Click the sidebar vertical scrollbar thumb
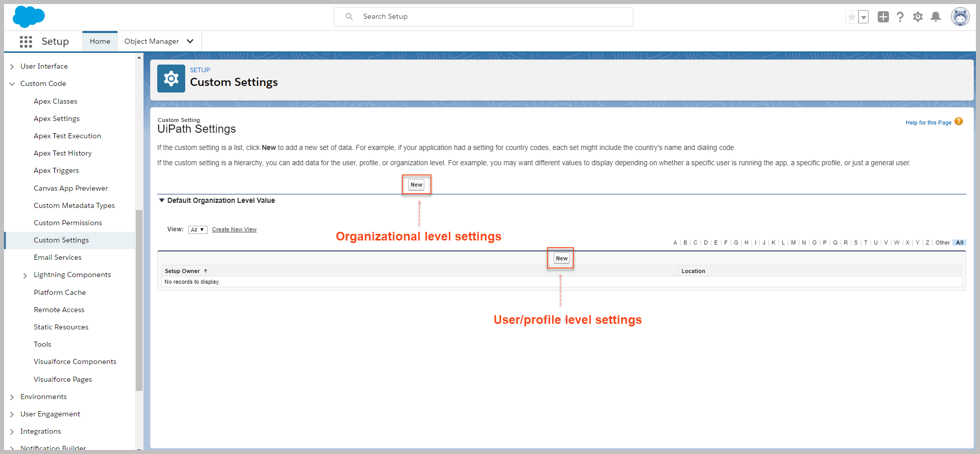 tap(139, 300)
